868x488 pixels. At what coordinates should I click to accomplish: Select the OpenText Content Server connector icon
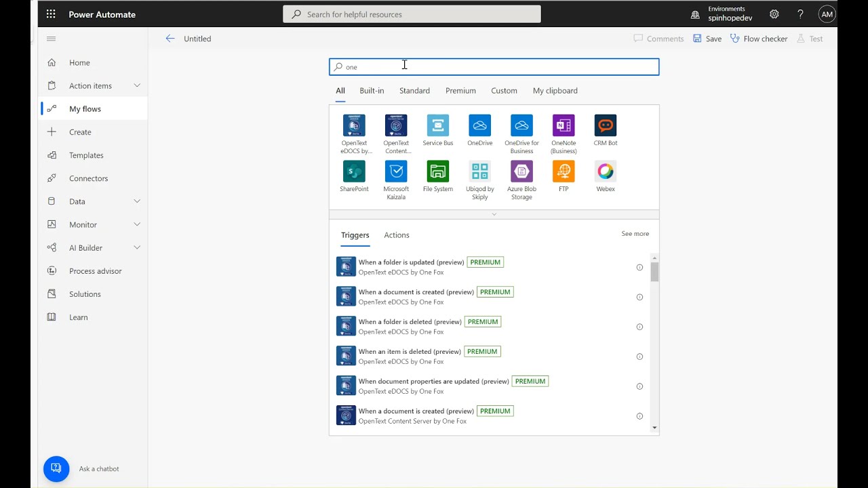396,125
